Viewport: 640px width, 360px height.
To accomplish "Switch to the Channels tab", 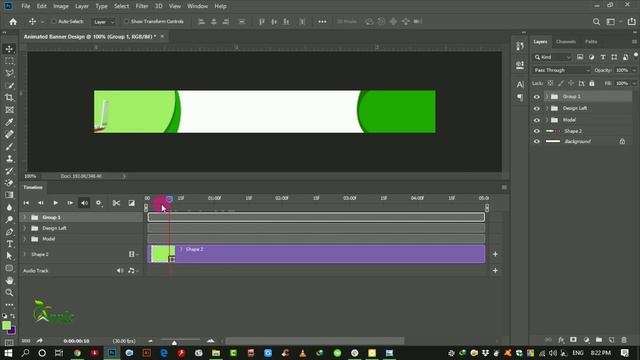I will (x=566, y=42).
